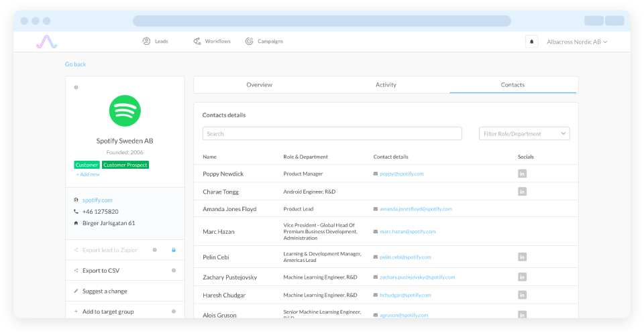Click the envelope icon beside pelin.cebi@spotify.com

376,257
